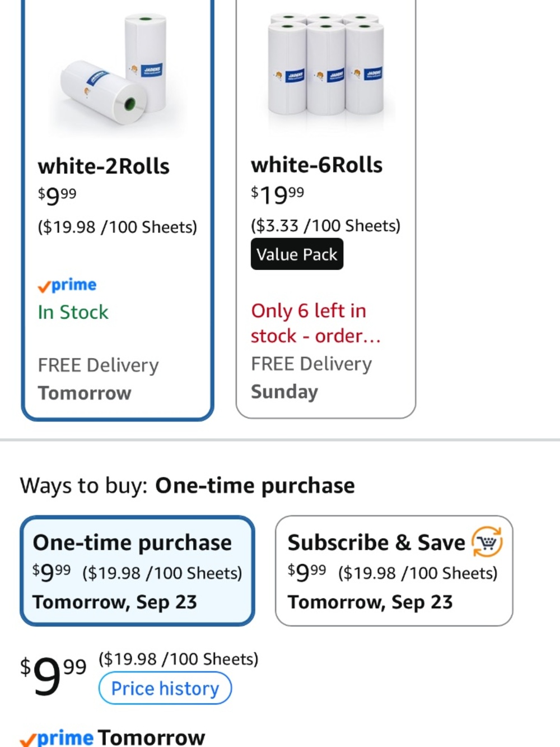This screenshot has height=747, width=560.
Task: Tap the Value Pack badge
Action: coord(297,254)
